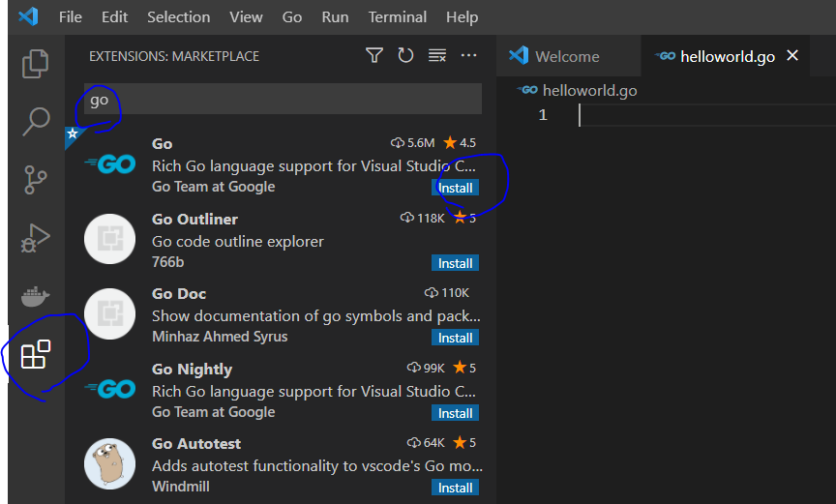Open the Terminal menu

398,17
